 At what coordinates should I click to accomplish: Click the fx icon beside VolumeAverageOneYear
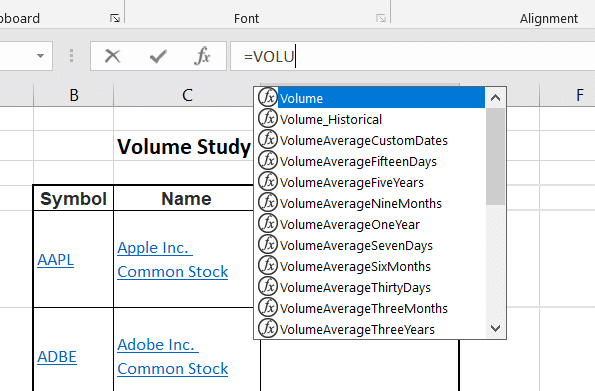pyautogui.click(x=268, y=223)
